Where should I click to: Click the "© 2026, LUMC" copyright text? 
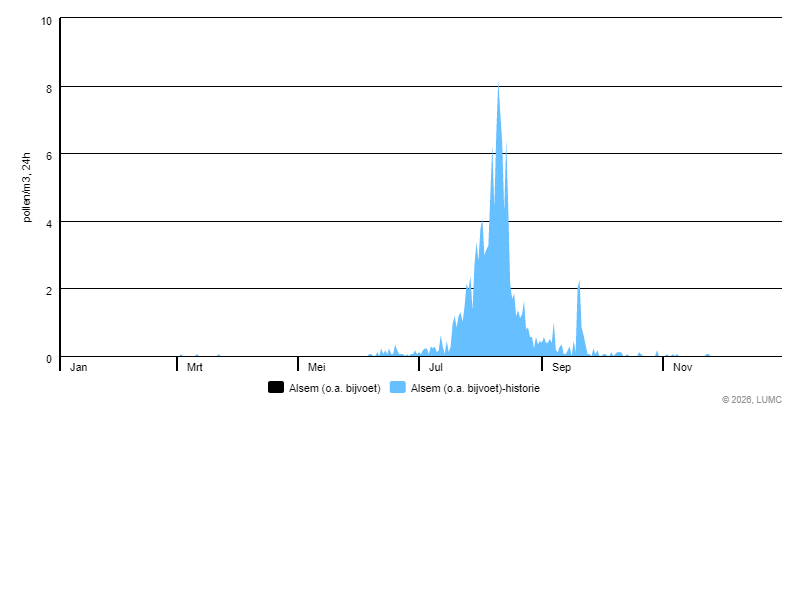(x=751, y=400)
